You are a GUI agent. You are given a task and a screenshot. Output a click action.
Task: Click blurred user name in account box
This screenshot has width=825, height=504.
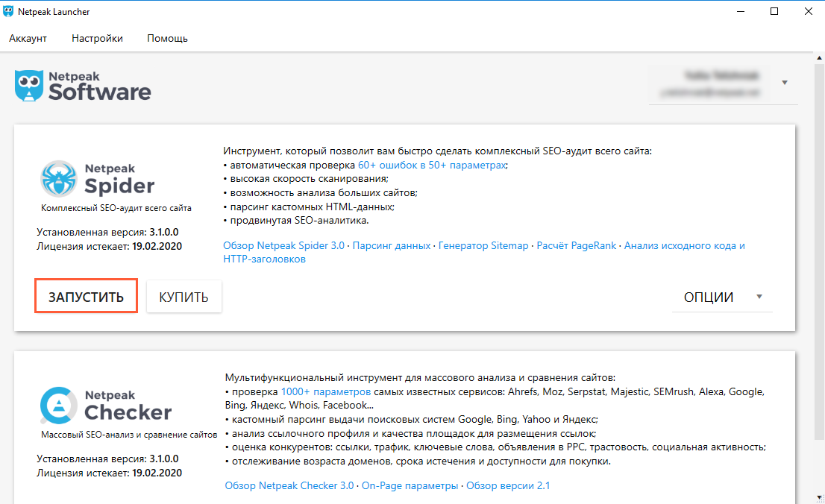(721, 76)
